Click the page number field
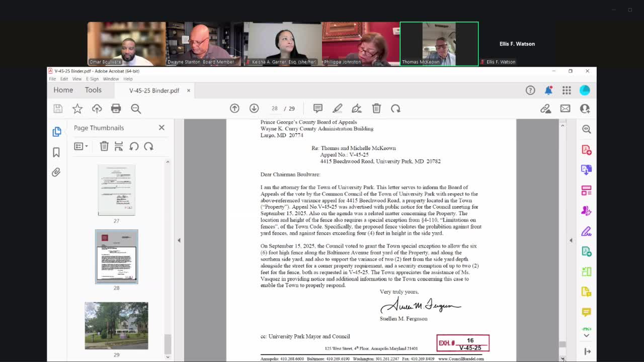644x362 pixels. click(x=275, y=109)
